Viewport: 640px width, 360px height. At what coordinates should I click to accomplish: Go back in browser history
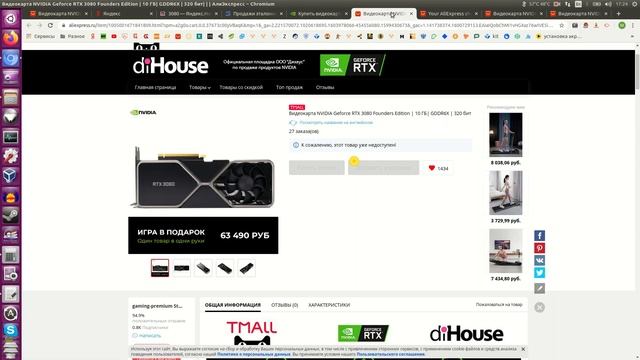[29, 25]
